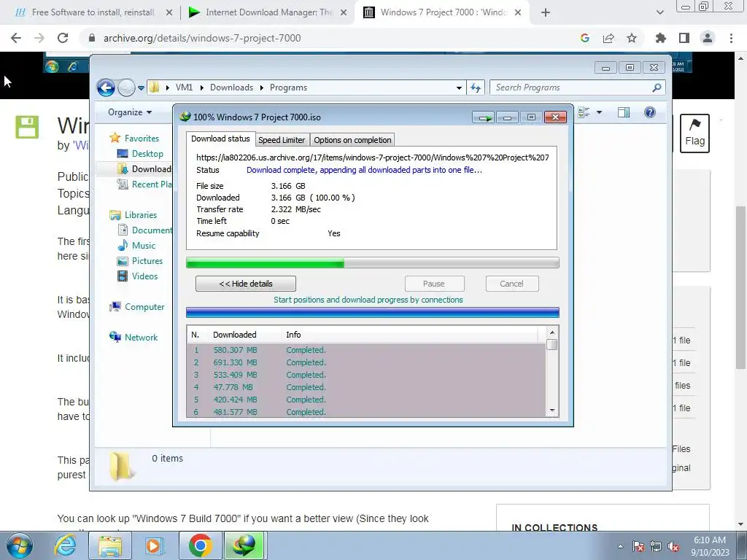
Task: Click the magnifier icon in Search Programs box
Action: (x=657, y=87)
